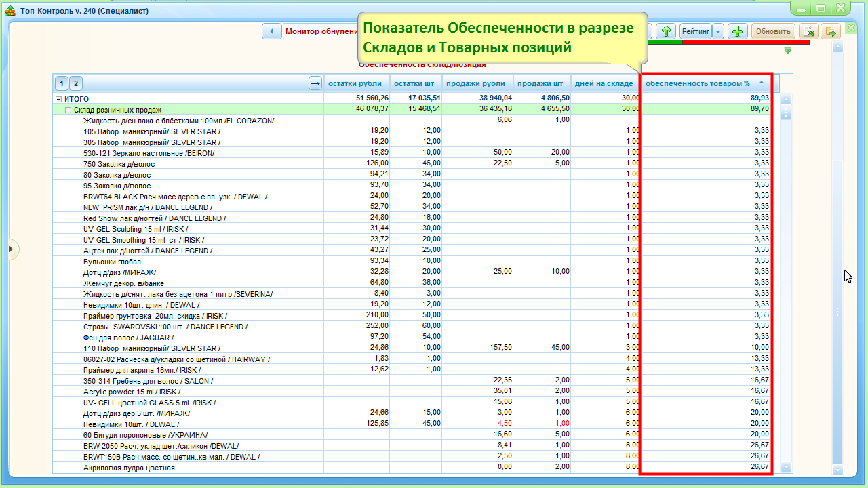Image resolution: width=868 pixels, height=488 pixels.
Task: Click the green-red progress bar under toolbar
Action: [729, 42]
